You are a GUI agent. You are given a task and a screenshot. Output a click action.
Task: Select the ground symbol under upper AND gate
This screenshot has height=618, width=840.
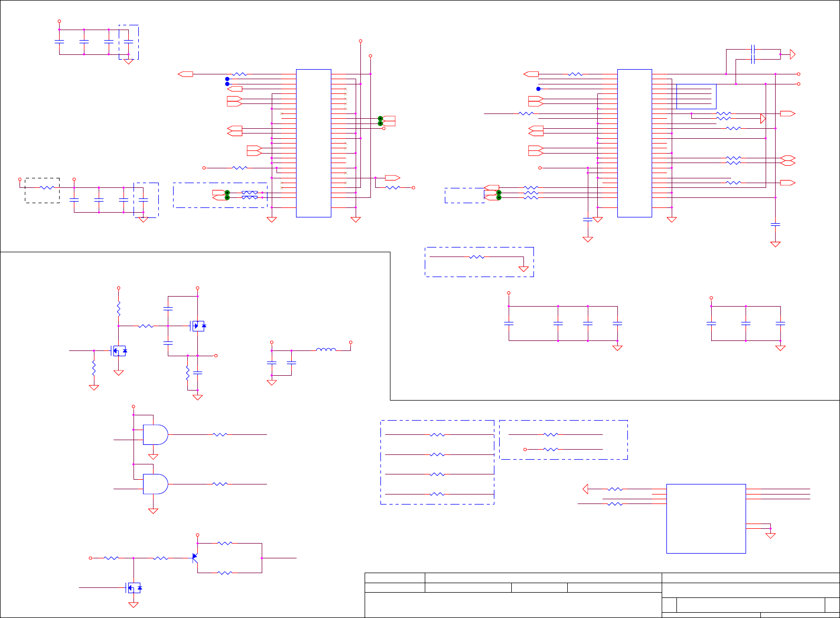(x=153, y=457)
